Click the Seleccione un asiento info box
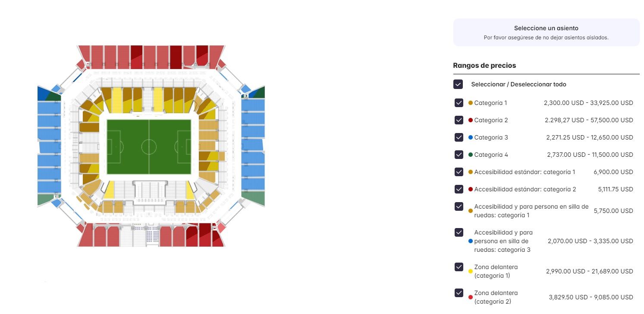 pyautogui.click(x=546, y=32)
